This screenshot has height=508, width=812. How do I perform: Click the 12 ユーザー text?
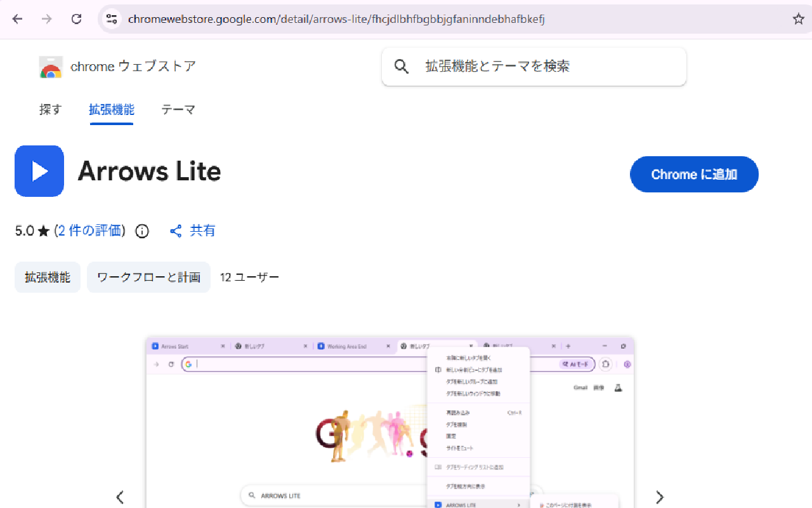[x=249, y=277]
